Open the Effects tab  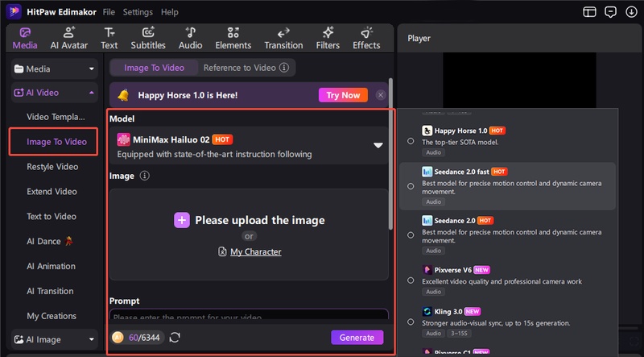point(366,38)
